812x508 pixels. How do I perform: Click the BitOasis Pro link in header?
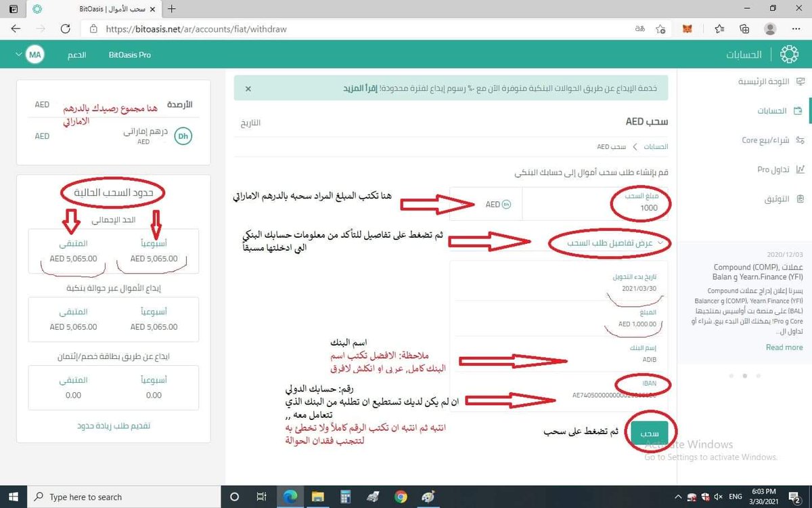[129, 55]
